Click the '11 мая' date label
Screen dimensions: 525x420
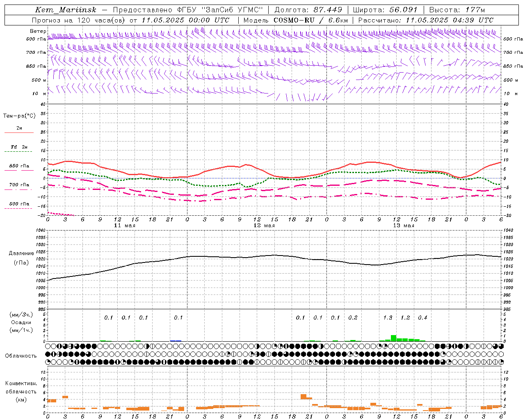click(125, 226)
